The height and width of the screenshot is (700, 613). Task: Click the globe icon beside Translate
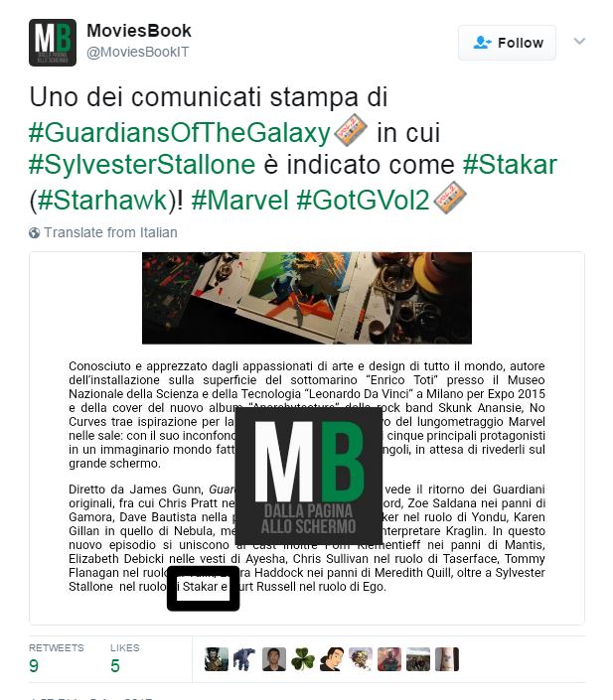35,233
